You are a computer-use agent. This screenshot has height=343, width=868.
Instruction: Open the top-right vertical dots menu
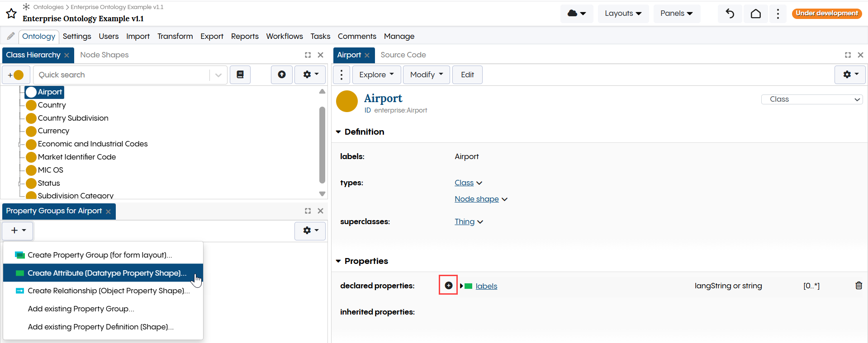coord(778,14)
